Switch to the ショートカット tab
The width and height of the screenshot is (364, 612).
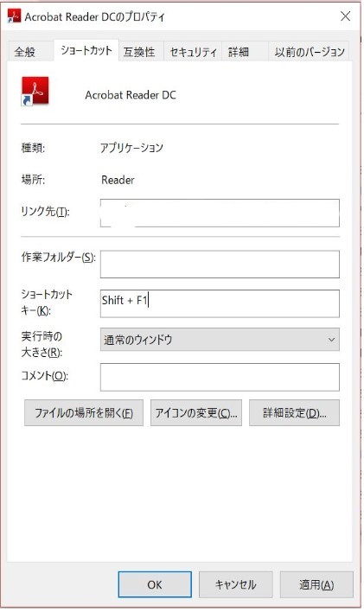86,50
